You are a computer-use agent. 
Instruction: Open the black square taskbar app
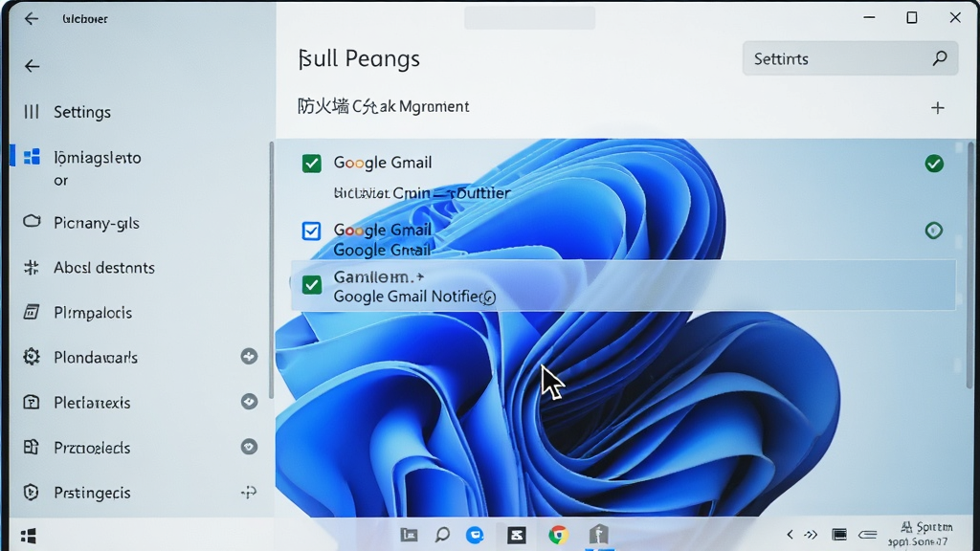point(516,535)
